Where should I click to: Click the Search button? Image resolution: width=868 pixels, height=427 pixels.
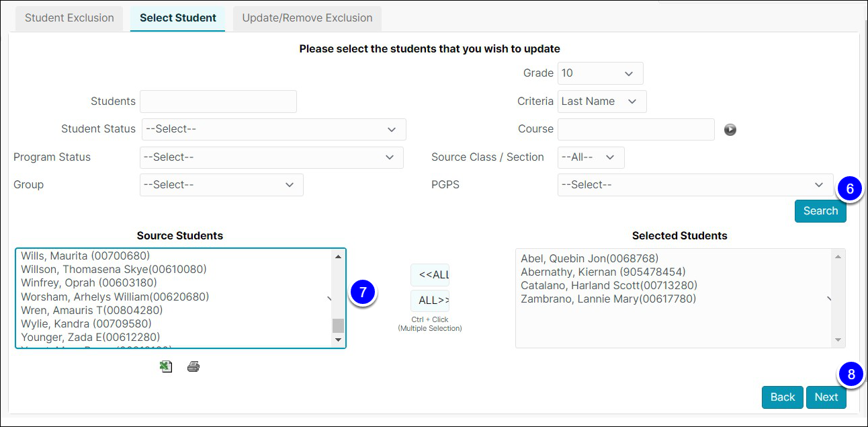pos(820,211)
